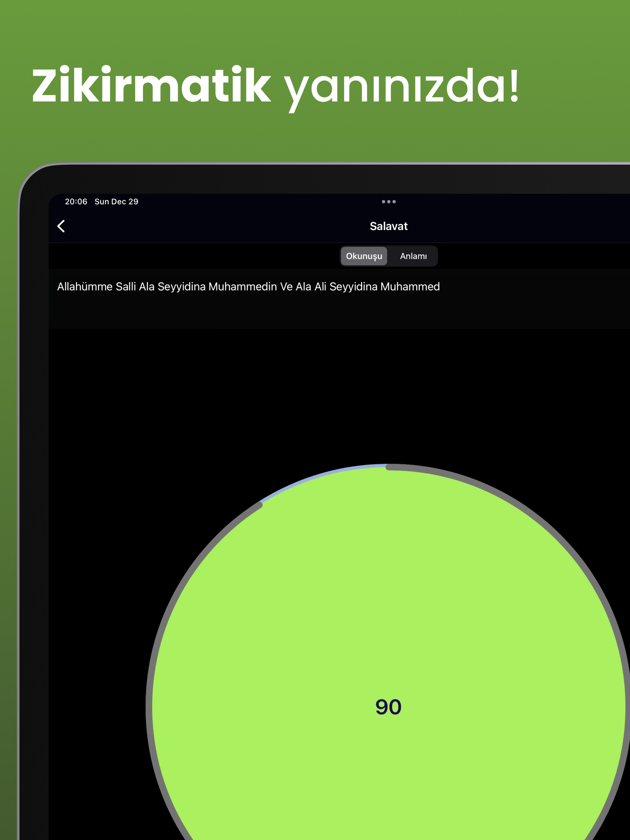630x840 pixels.
Task: Open the three-dot multitasking menu
Action: pos(389,202)
